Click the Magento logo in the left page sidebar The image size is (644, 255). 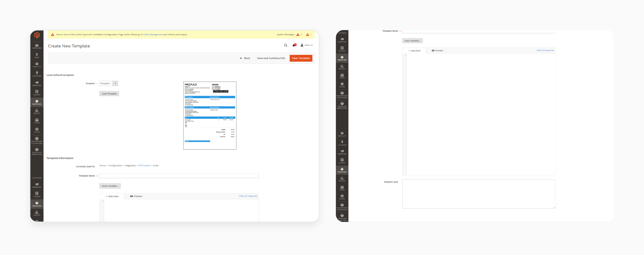(37, 35)
